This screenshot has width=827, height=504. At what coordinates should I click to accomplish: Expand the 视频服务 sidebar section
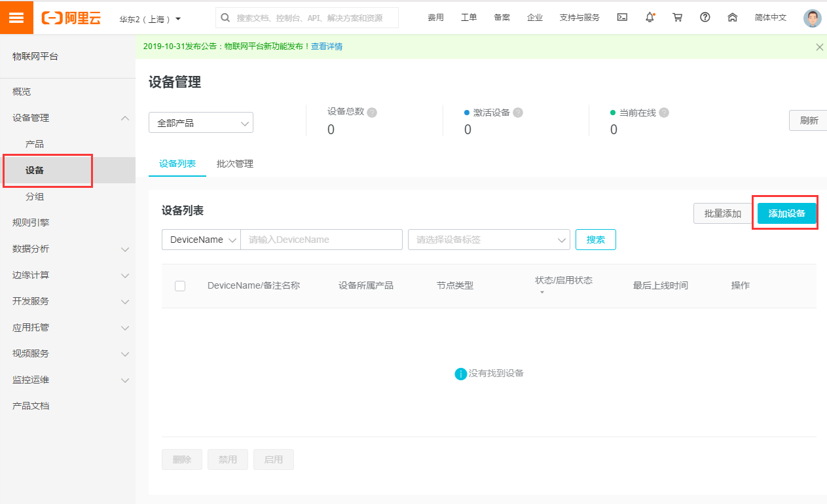[x=125, y=353]
